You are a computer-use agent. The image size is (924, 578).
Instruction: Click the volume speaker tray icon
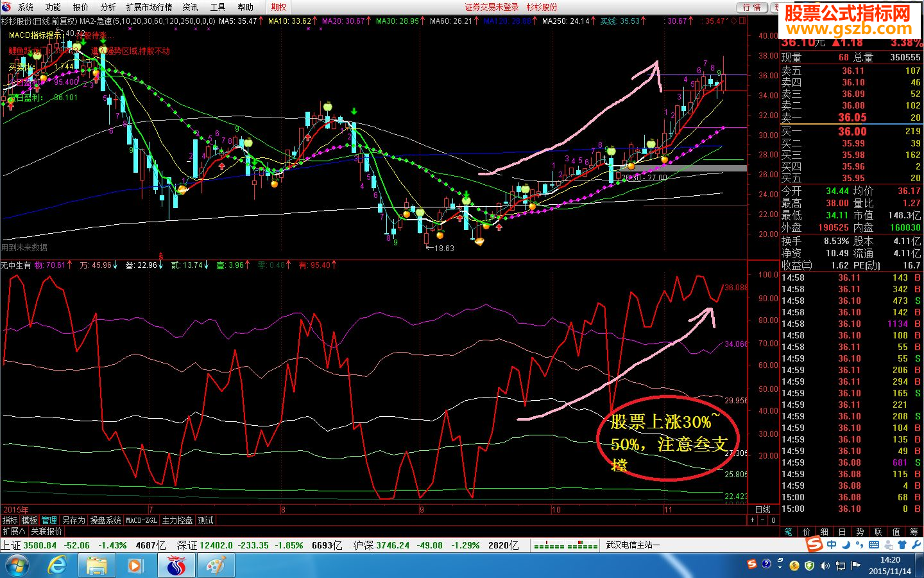coord(825,566)
